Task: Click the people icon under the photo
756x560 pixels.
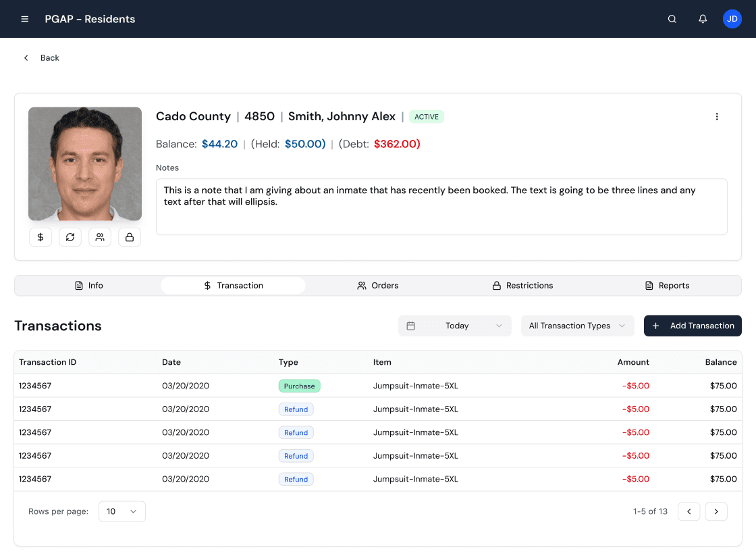Action: tap(100, 237)
